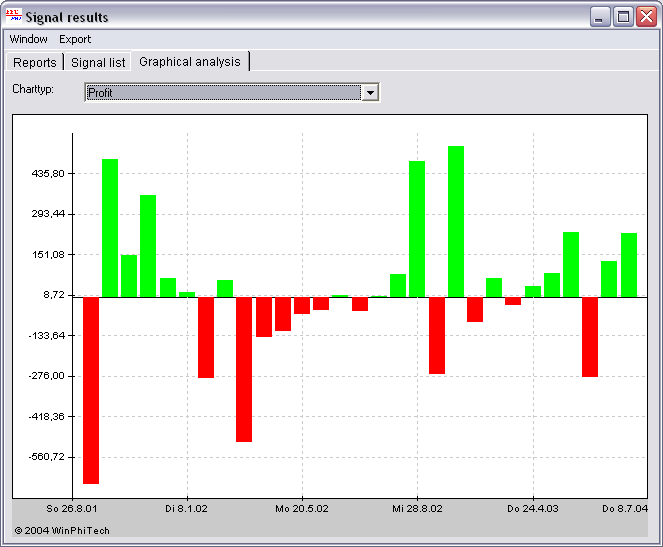This screenshot has height=547, width=663.
Task: Click the Signal results app icon in title bar
Action: [13, 17]
